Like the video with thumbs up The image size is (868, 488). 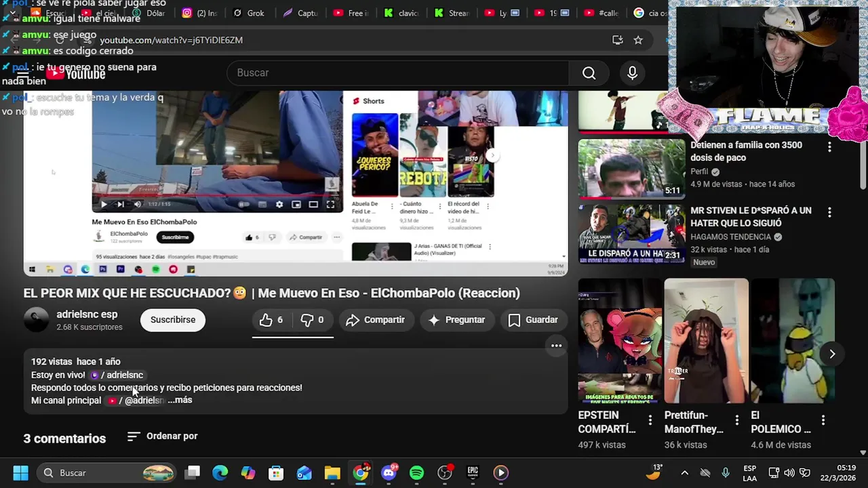272,320
